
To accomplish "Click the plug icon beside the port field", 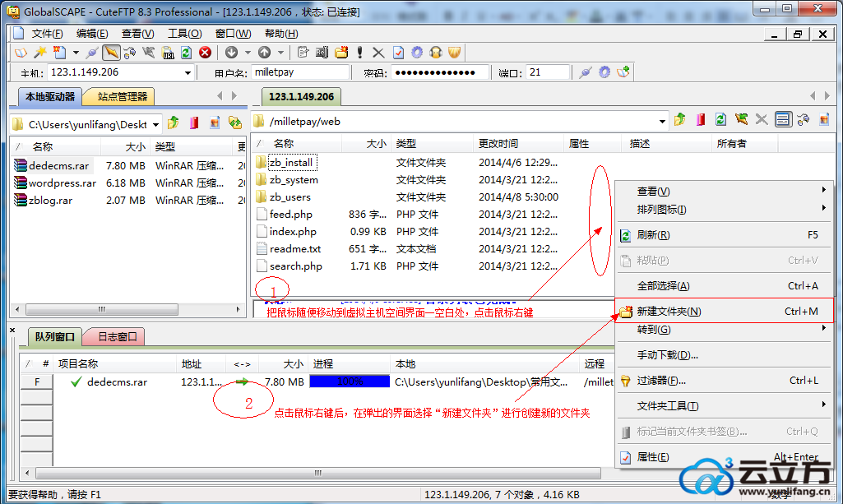I will [586, 72].
